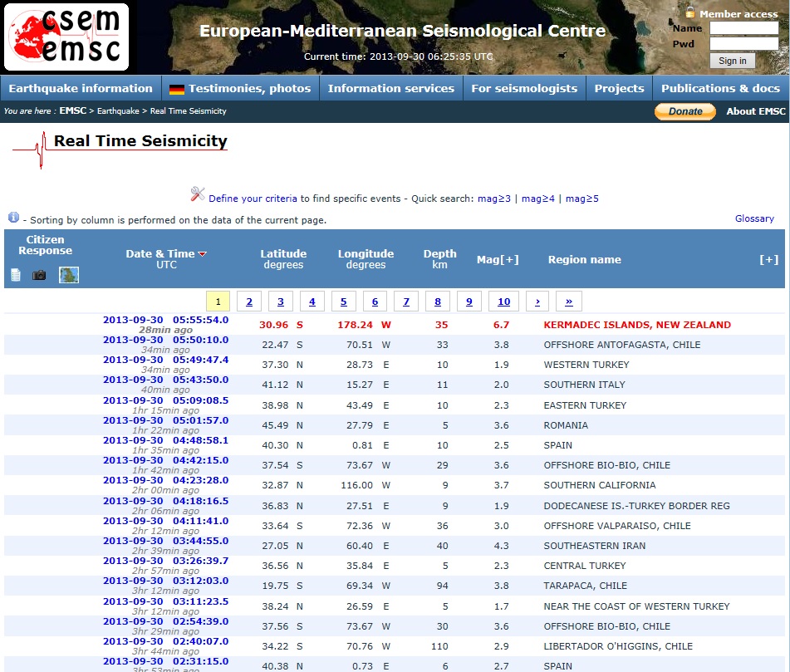Screen dimensions: 790x672
Task: Click the Current time text in header
Action: tap(398, 56)
